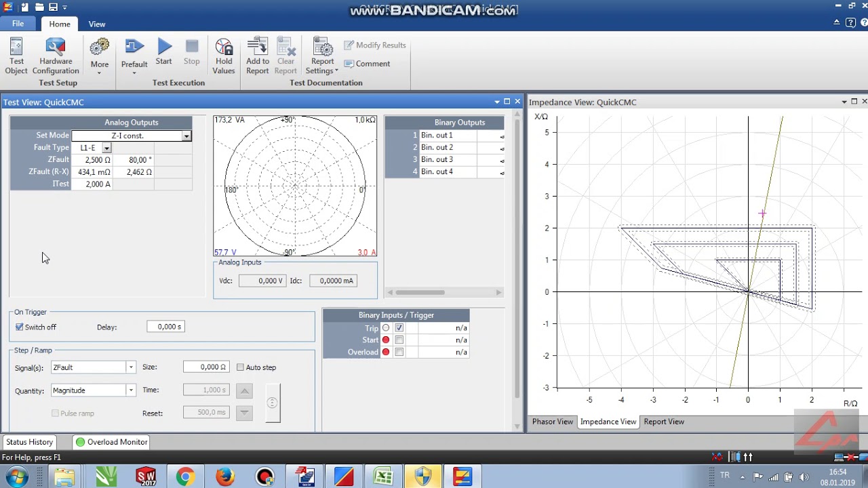The height and width of the screenshot is (488, 868).
Task: Open Hardware Configuration
Action: click(56, 56)
